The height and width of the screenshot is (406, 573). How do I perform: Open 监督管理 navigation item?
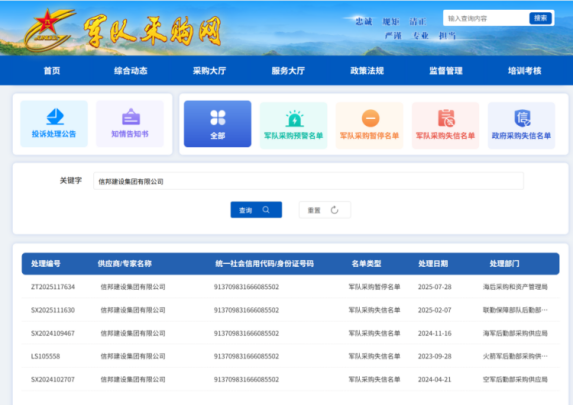coord(446,71)
